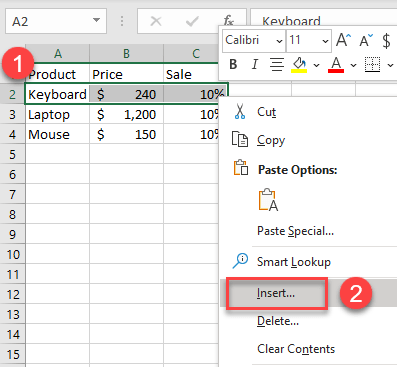Open the Calibri font name dropdown
The image size is (397, 367).
click(x=279, y=41)
